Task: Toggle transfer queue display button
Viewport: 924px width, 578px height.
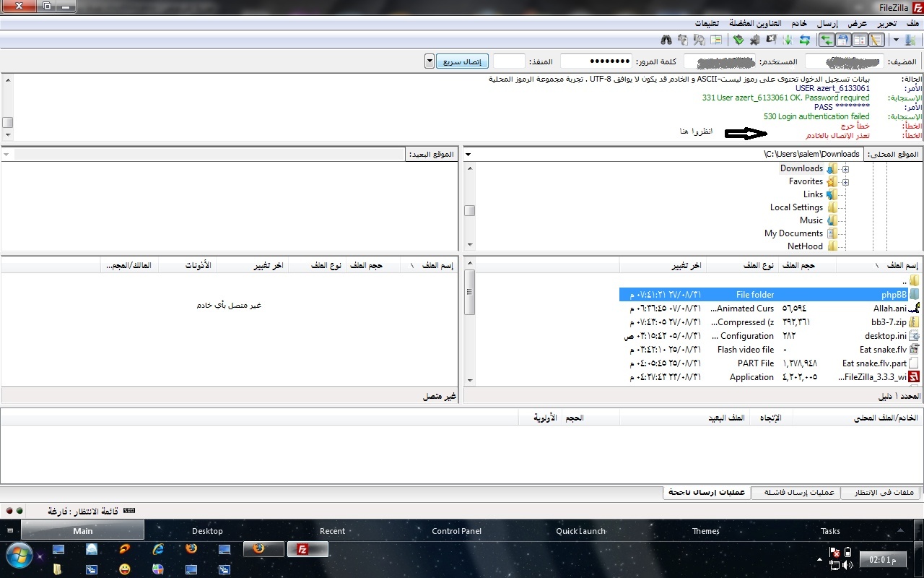Action: [x=827, y=40]
